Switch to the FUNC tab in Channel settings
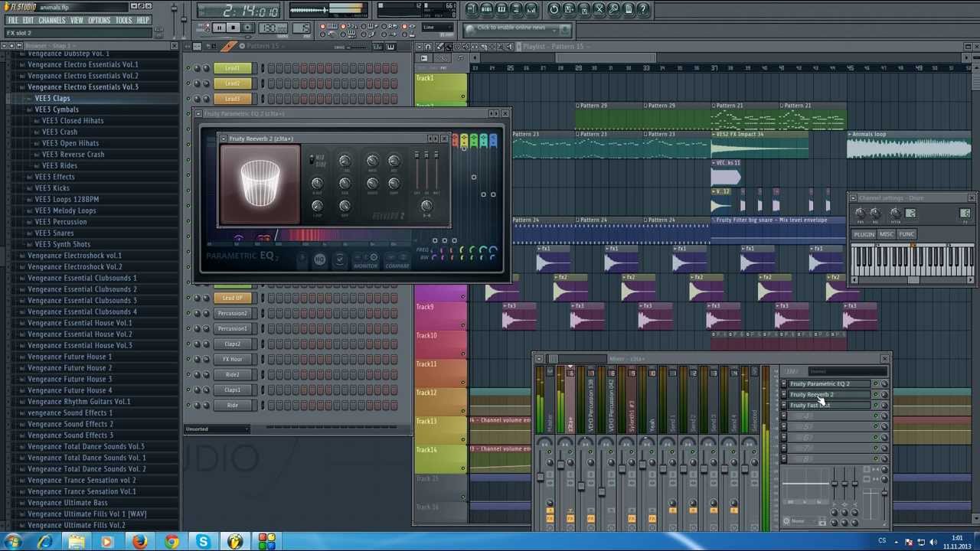 coord(906,234)
